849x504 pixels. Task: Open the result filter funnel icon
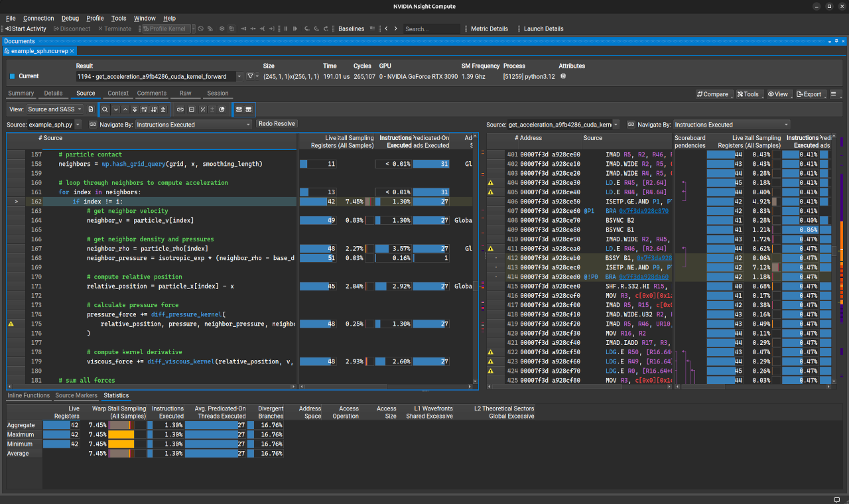pos(251,76)
